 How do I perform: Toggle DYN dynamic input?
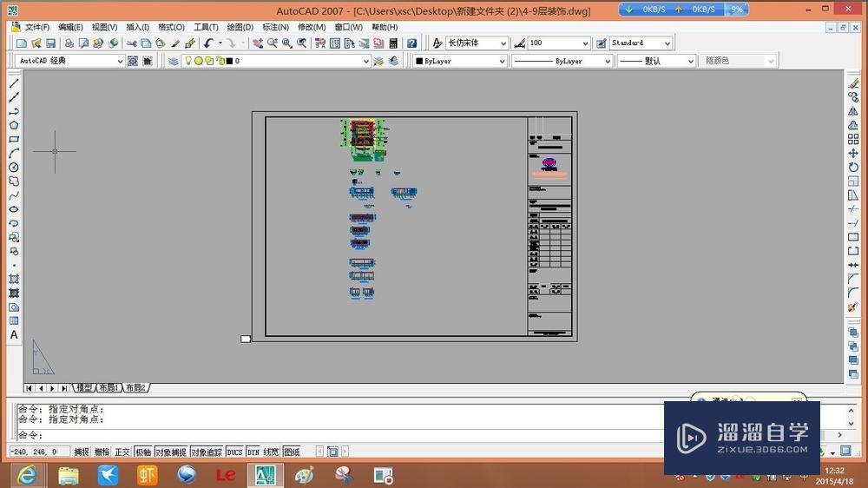(x=253, y=452)
